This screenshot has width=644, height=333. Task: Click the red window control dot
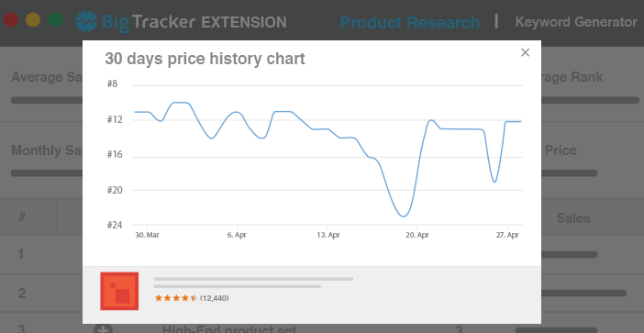pyautogui.click(x=11, y=20)
